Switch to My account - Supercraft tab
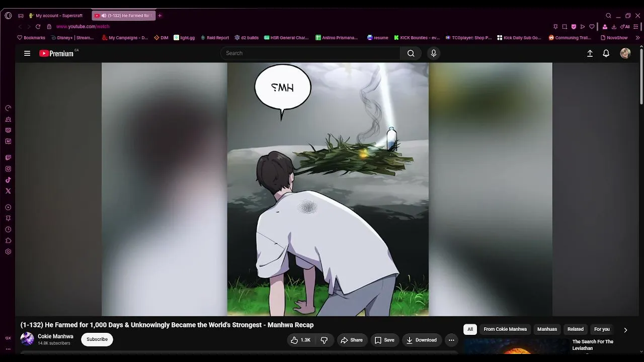This screenshot has height=362, width=644. pyautogui.click(x=56, y=16)
